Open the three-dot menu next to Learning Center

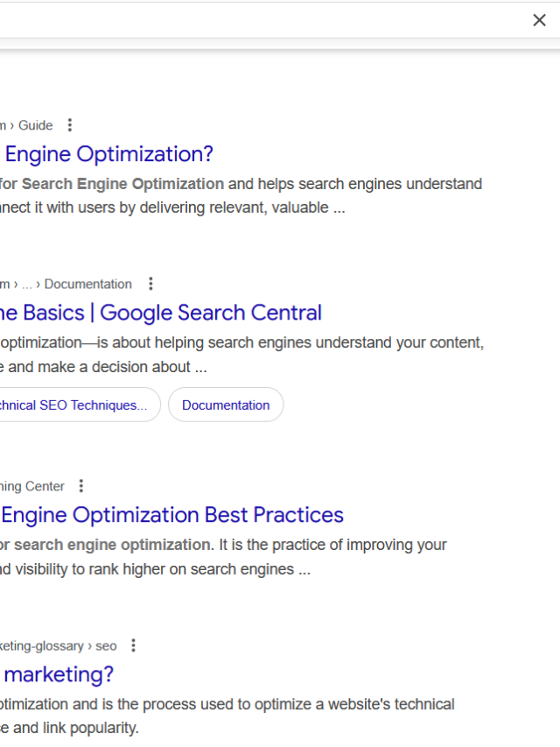click(81, 486)
